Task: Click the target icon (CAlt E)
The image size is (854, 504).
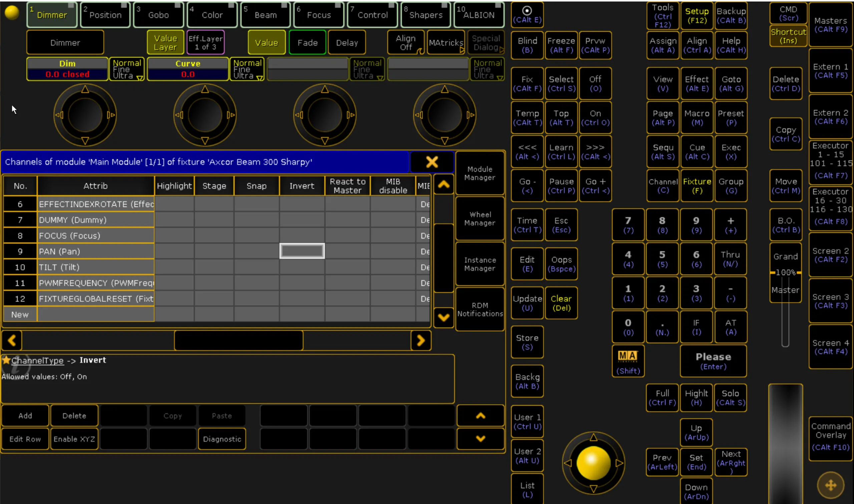Action: 527,15
